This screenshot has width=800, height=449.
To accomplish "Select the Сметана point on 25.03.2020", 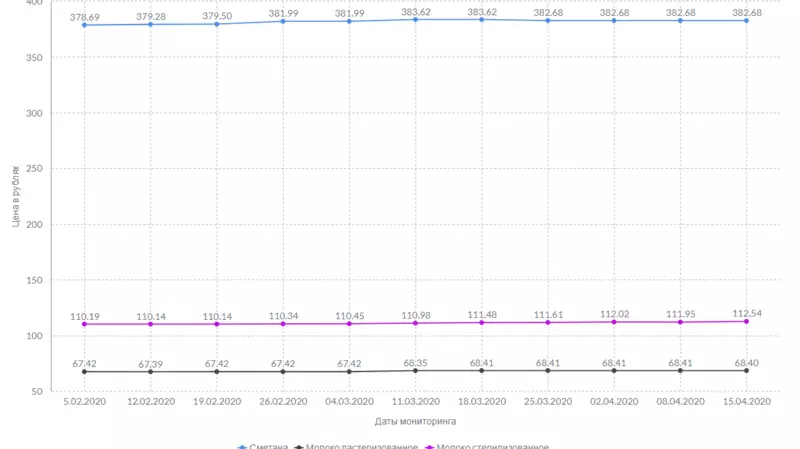I will [x=548, y=20].
